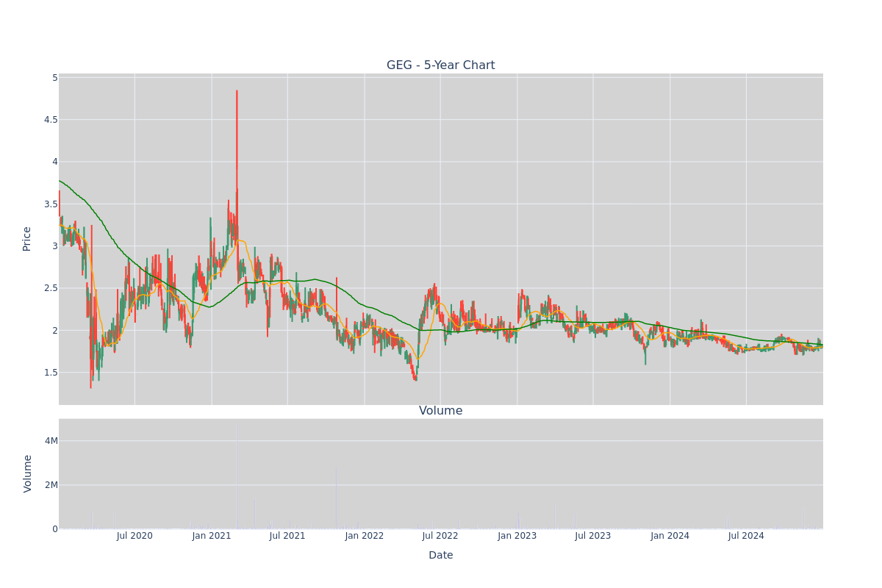
Task: Click the 'Jul 2020' date tick label
Action: point(135,536)
